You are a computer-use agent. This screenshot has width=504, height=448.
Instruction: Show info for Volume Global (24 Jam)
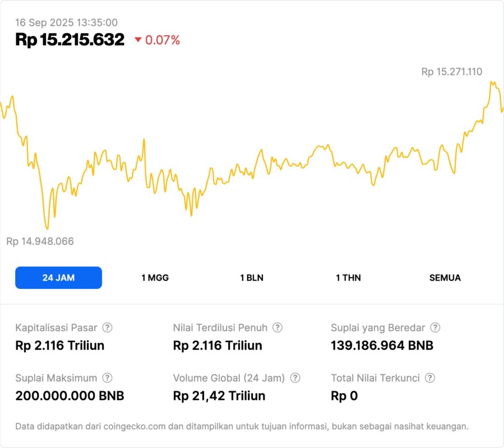295,378
